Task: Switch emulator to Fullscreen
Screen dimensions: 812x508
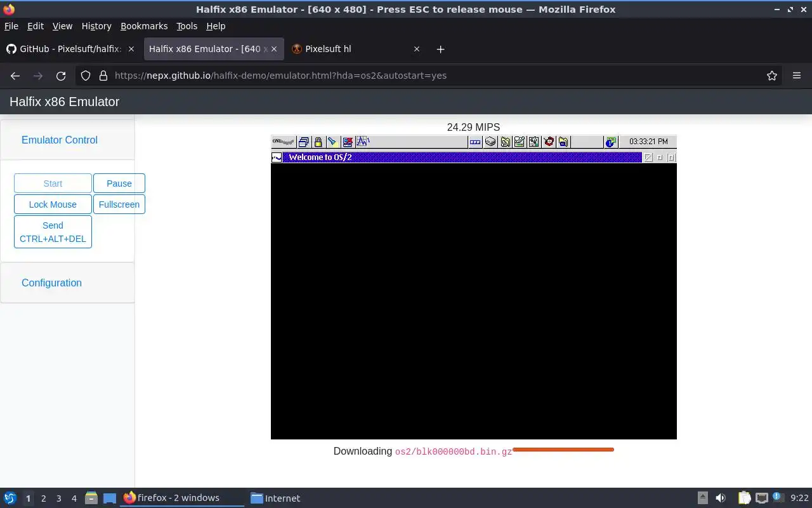Action: 119,204
